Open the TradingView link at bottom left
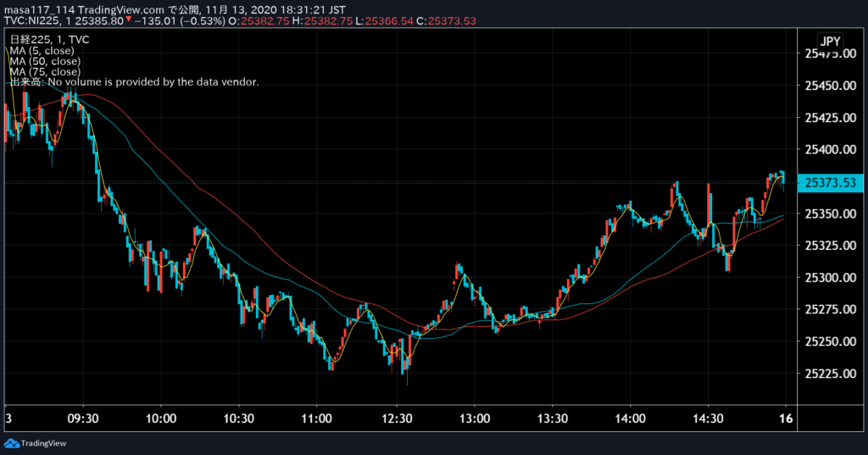This screenshot has height=455, width=868. (36, 443)
